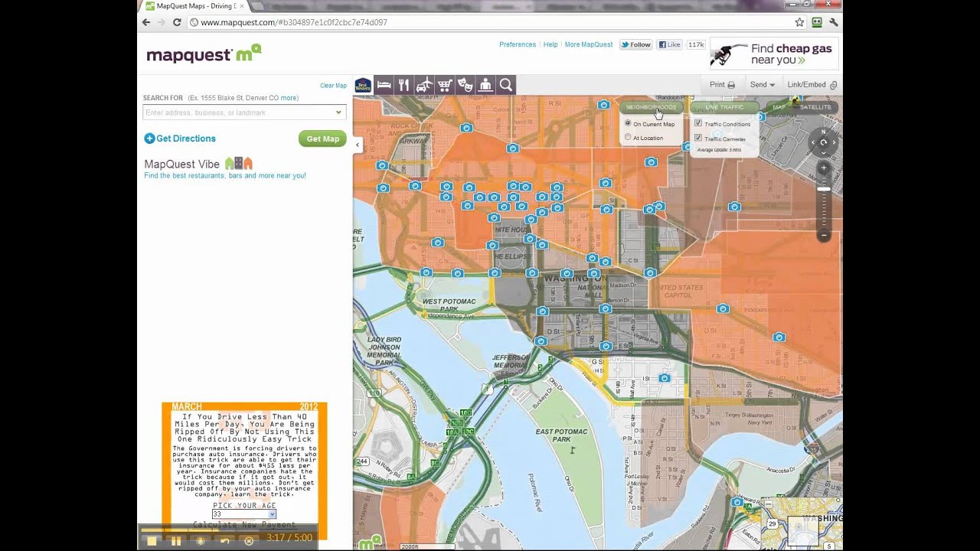Collapse the left side panel arrow
Viewport: 980px width, 551px height.
point(357,145)
